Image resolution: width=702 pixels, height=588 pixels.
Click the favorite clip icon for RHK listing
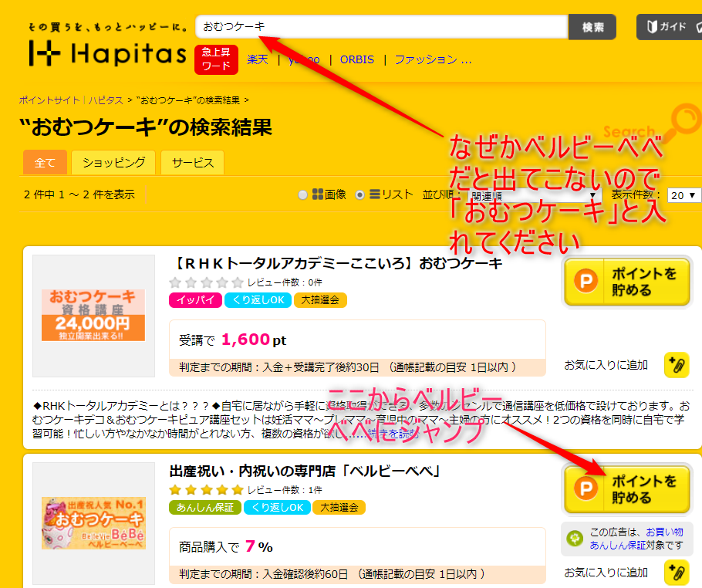[677, 365]
